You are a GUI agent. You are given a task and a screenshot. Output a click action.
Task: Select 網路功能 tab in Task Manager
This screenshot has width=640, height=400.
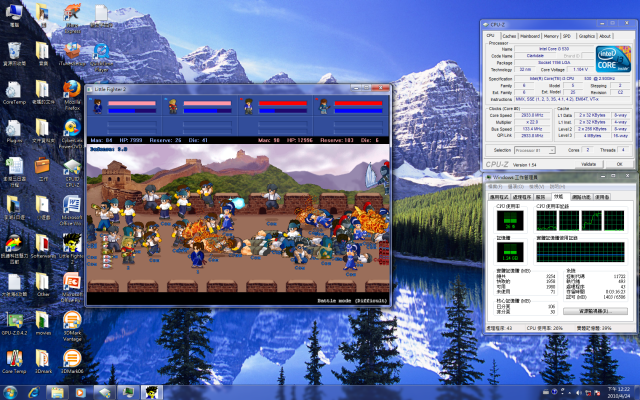[x=581, y=197]
